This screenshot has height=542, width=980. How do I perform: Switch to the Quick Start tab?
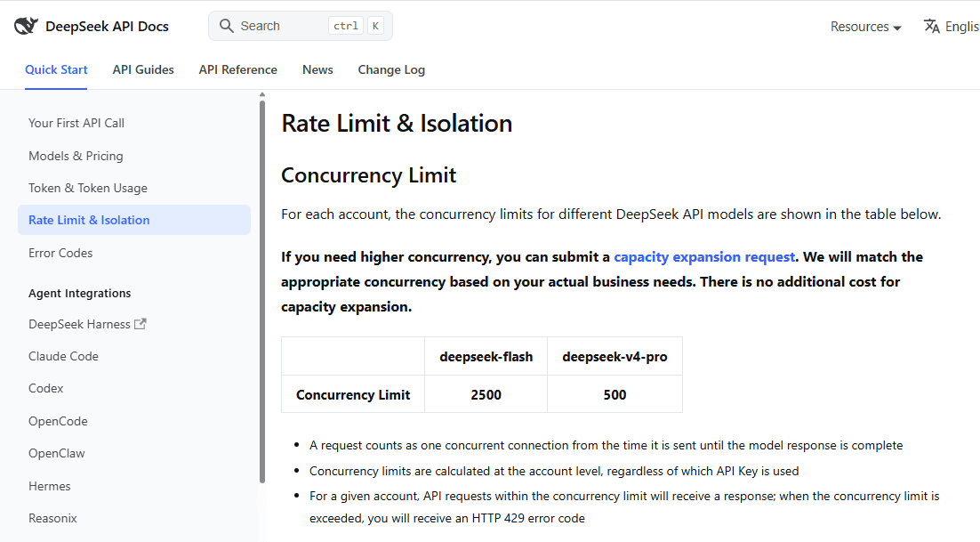(56, 69)
